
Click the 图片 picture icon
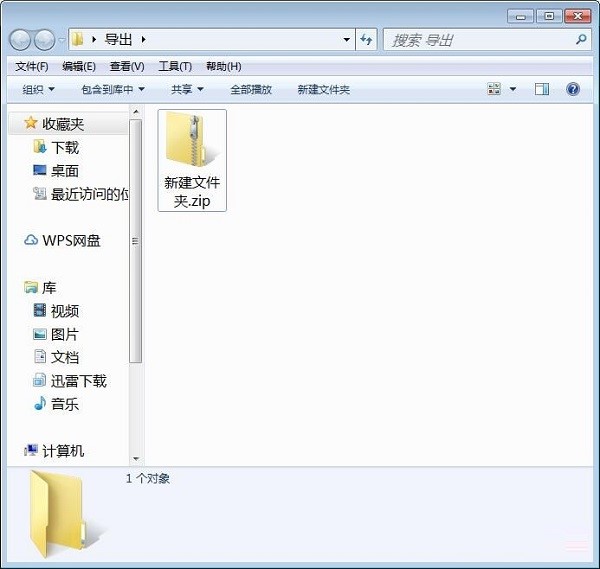(40, 334)
